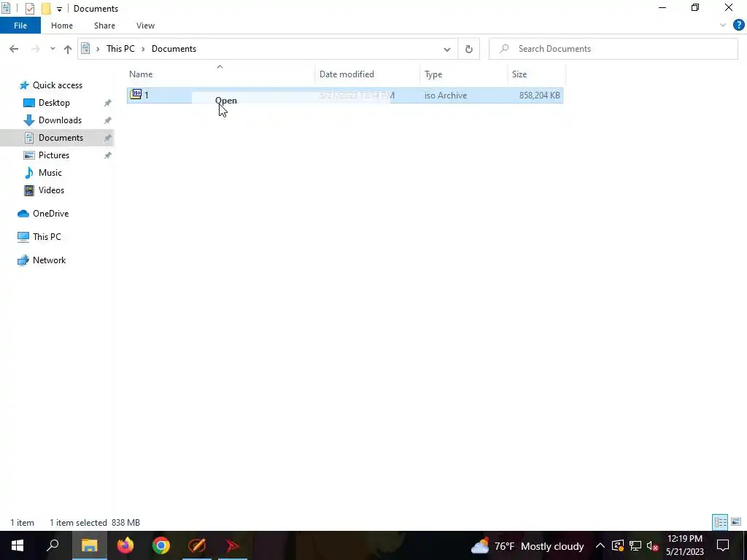Open Videos in the navigation pane
The height and width of the screenshot is (560, 747).
pyautogui.click(x=51, y=190)
